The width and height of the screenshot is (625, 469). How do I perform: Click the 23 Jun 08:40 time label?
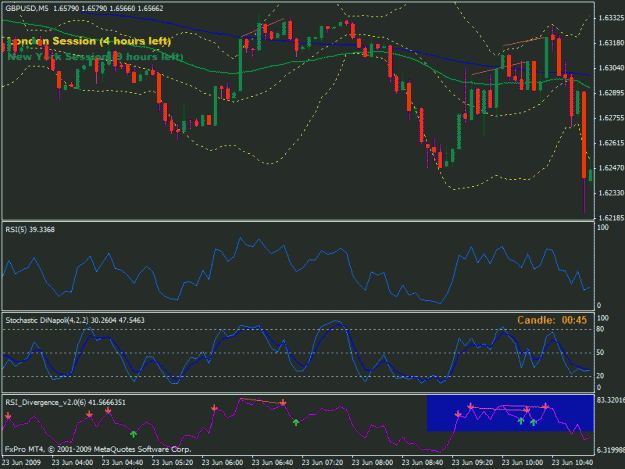coord(422,463)
